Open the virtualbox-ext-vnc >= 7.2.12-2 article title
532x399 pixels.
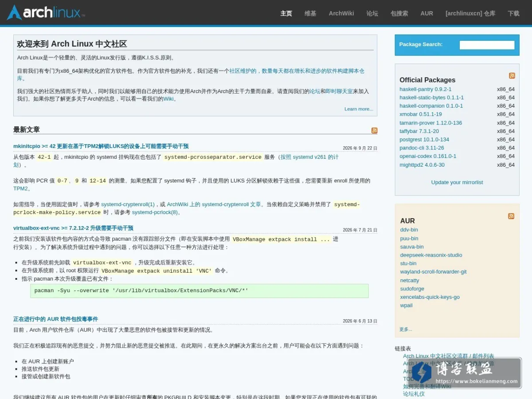coord(73,228)
